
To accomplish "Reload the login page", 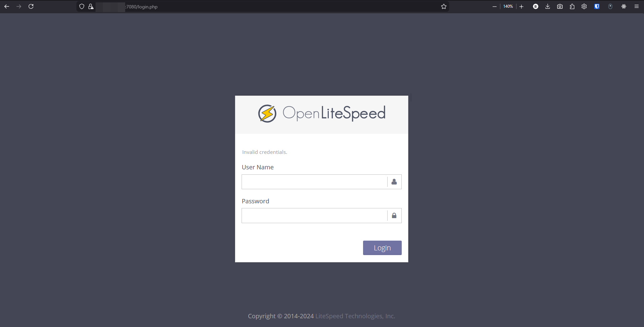I will pyautogui.click(x=31, y=6).
